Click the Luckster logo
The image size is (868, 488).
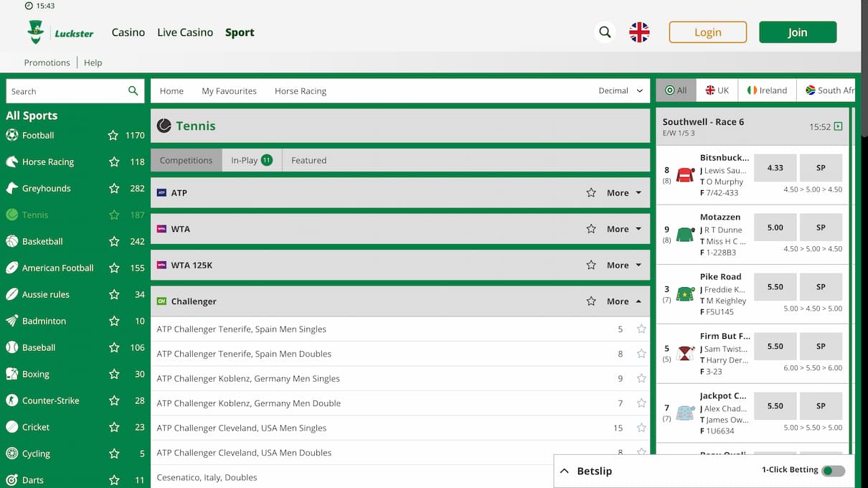point(60,32)
